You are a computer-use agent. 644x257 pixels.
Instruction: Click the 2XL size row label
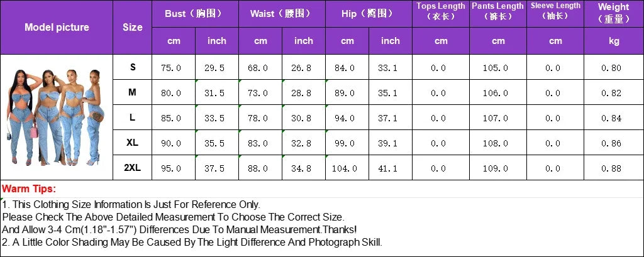click(132, 168)
